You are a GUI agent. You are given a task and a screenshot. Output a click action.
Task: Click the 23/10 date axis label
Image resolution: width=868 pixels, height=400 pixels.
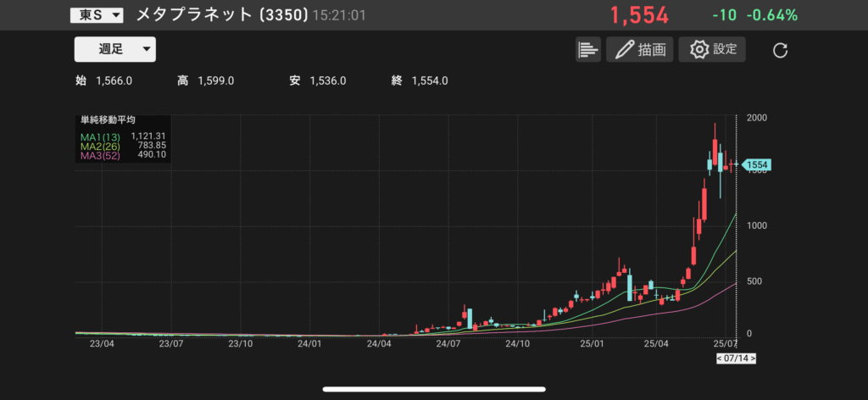point(240,344)
